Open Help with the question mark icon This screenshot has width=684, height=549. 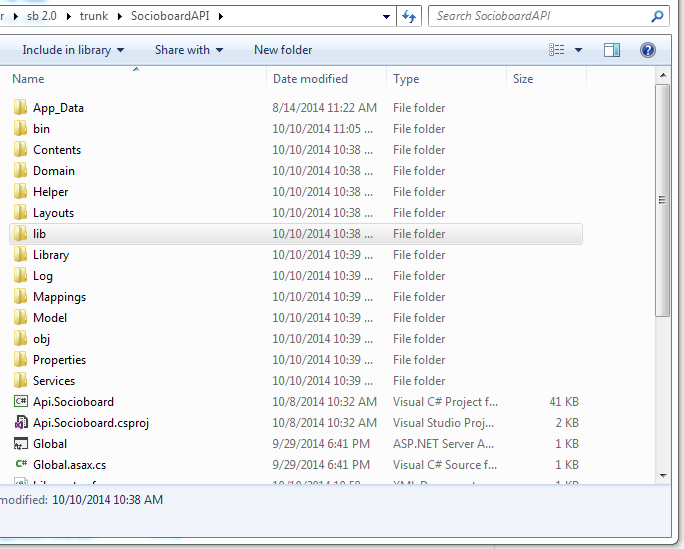point(648,50)
